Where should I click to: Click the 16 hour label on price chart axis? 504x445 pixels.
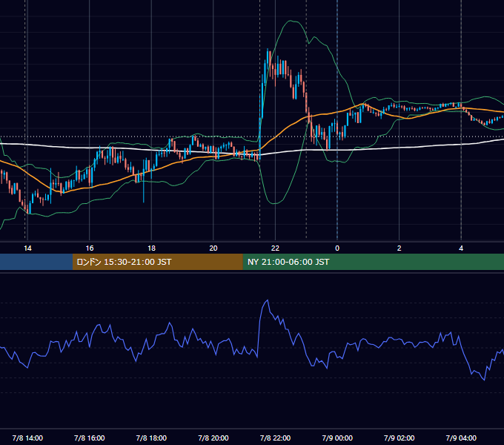[x=90, y=248]
